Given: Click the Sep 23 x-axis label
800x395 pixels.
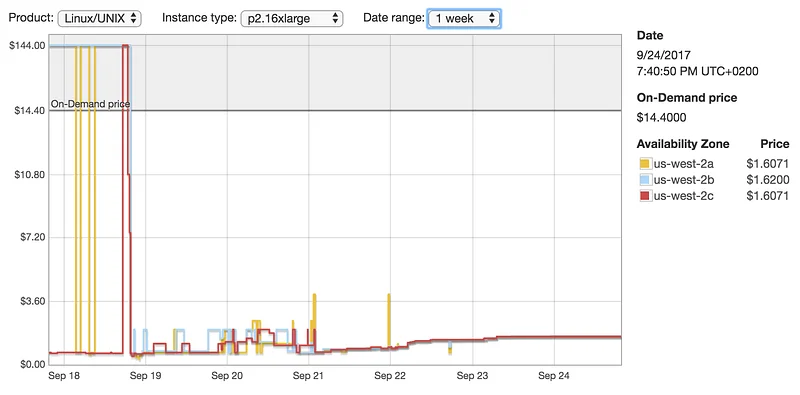Looking at the screenshot, I should click(472, 377).
